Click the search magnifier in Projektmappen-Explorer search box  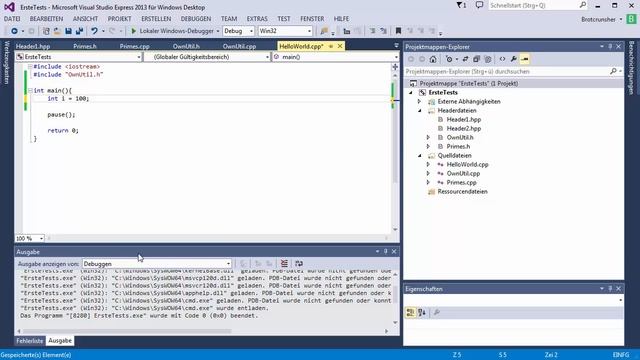click(x=613, y=71)
